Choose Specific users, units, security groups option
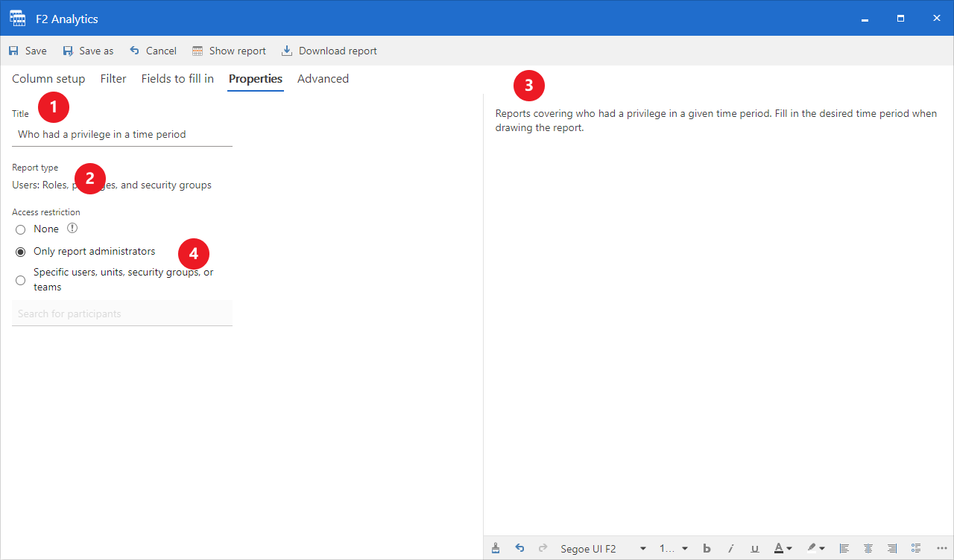 click(x=21, y=280)
